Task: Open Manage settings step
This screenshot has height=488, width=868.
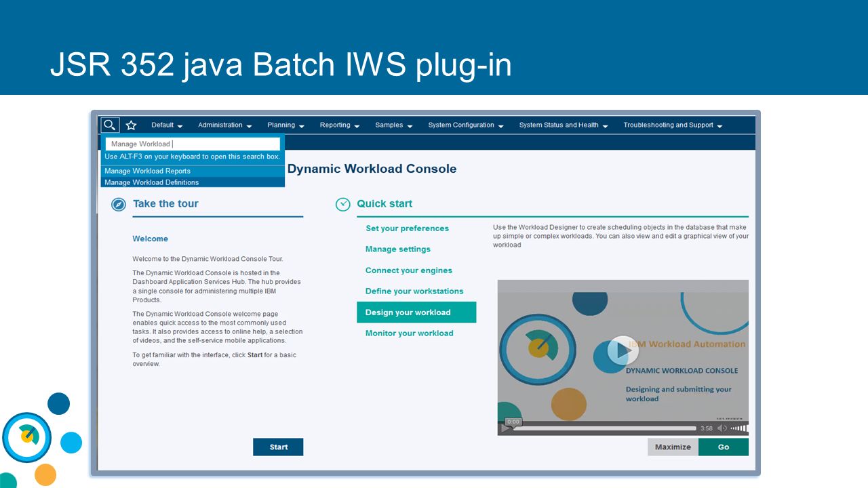Action: [397, 249]
